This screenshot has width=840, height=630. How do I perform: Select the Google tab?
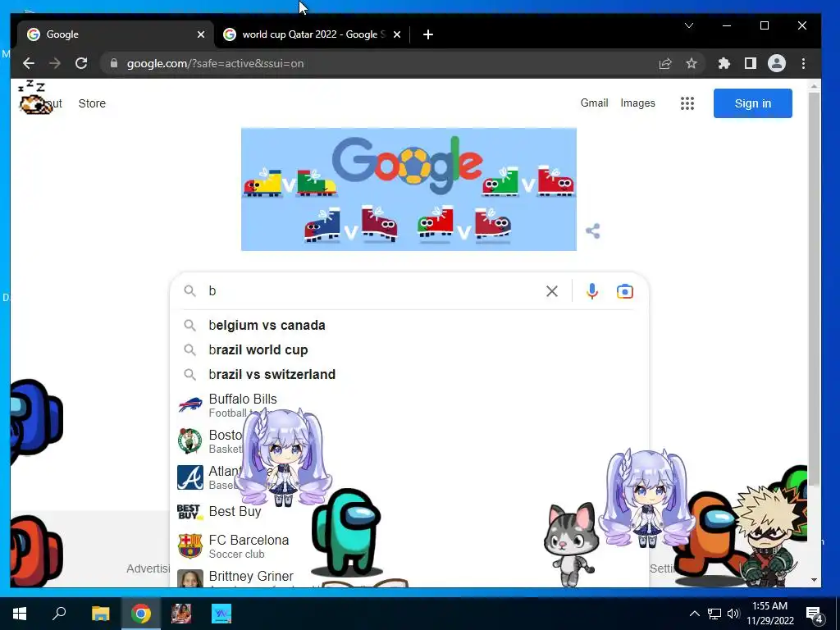[x=114, y=34]
